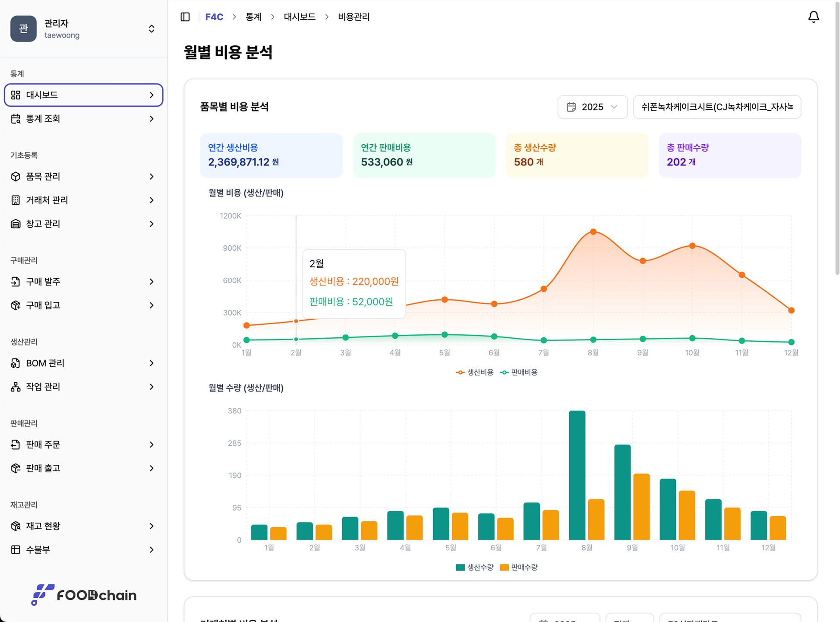The width and height of the screenshot is (840, 622).
Task: Click 통계 in the breadcrumb trail
Action: [x=254, y=17]
